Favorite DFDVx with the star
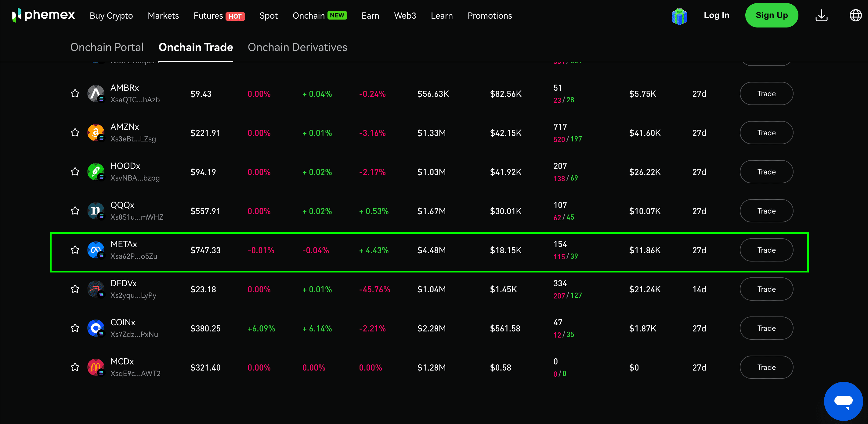 point(75,289)
